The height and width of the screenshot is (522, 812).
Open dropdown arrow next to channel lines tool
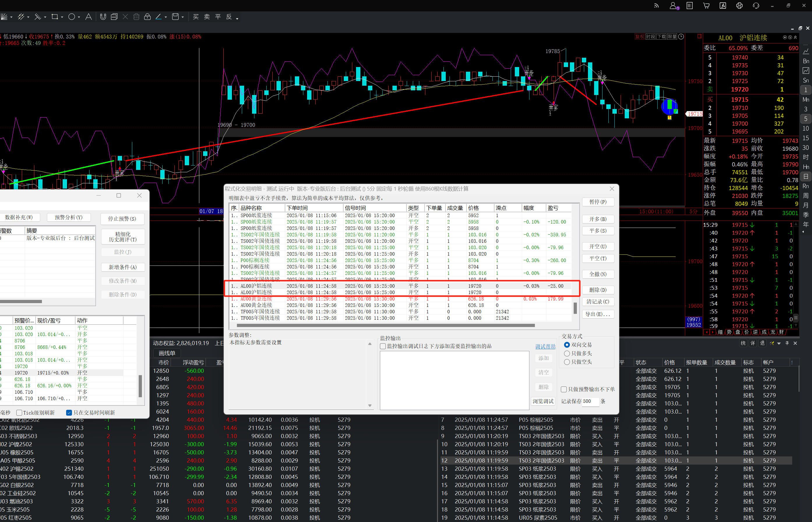click(29, 17)
